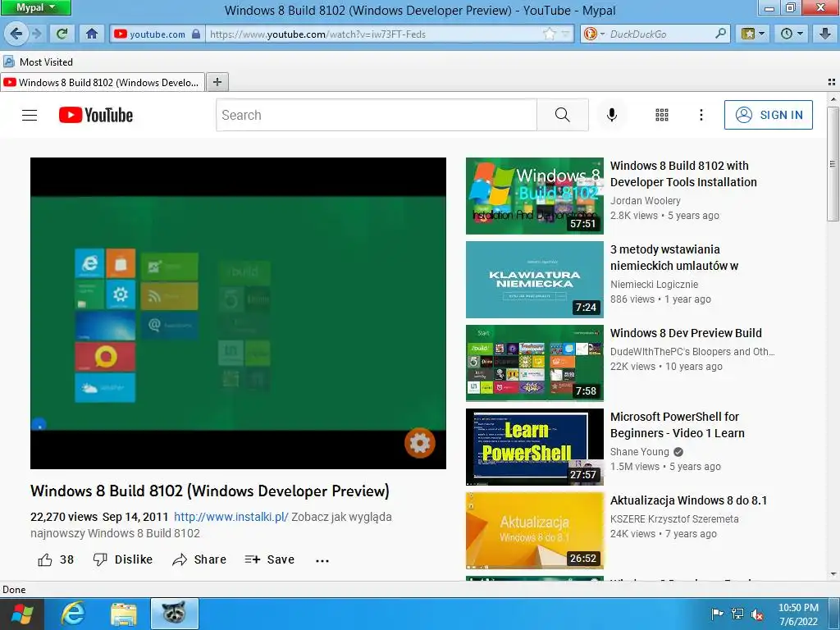Open more actions ellipsis under video
The image size is (840, 630).
click(322, 560)
